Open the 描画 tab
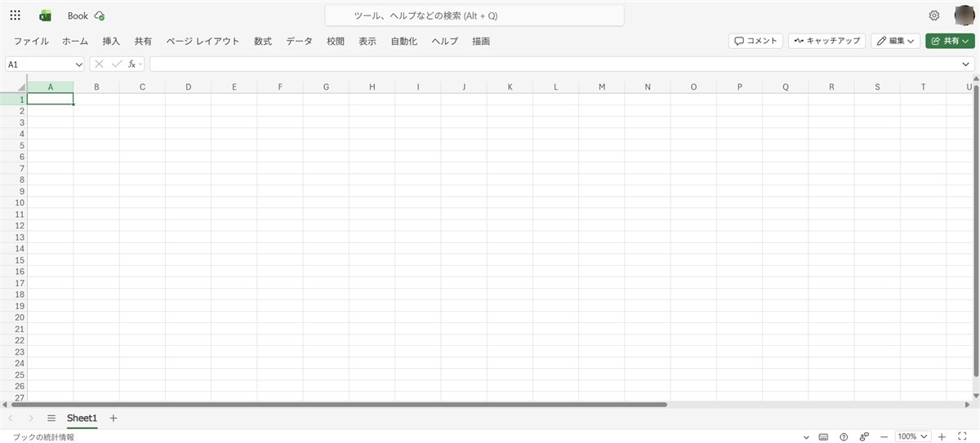The height and width of the screenshot is (443, 980). click(481, 41)
